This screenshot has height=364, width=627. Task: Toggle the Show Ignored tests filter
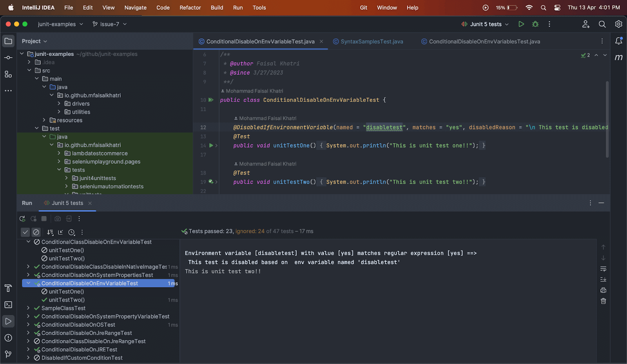click(x=36, y=232)
